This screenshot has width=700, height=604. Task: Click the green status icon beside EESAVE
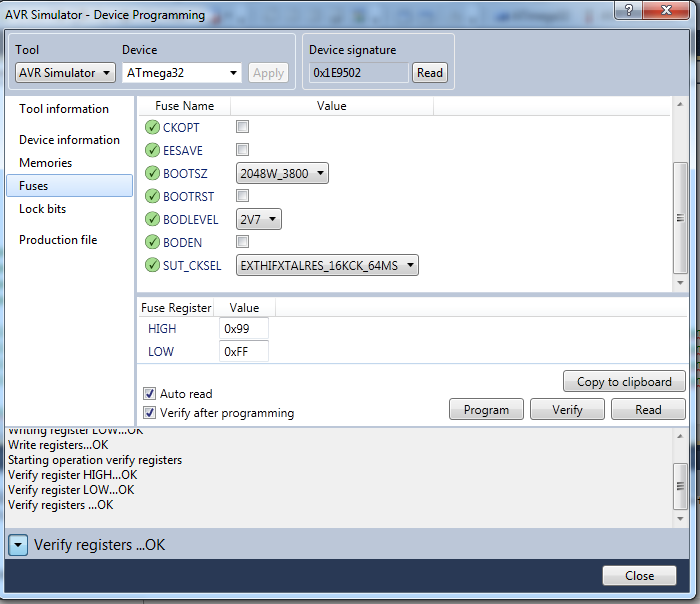point(152,150)
